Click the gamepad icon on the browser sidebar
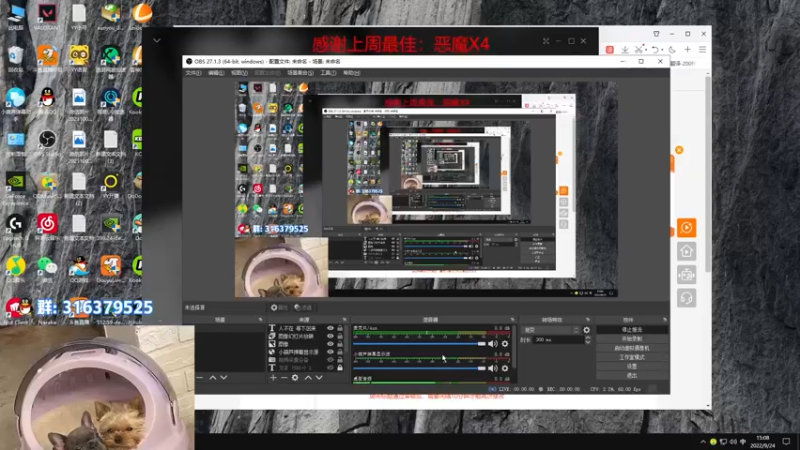 687,274
